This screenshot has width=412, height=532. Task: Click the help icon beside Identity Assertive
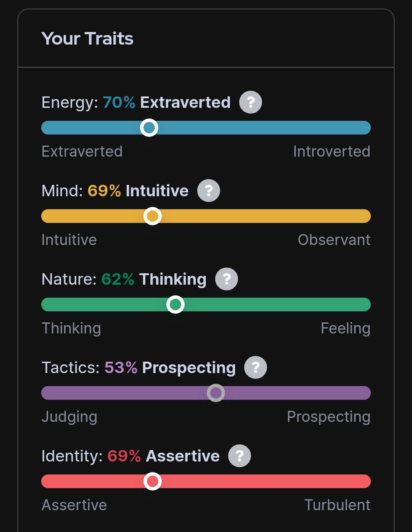coord(240,456)
